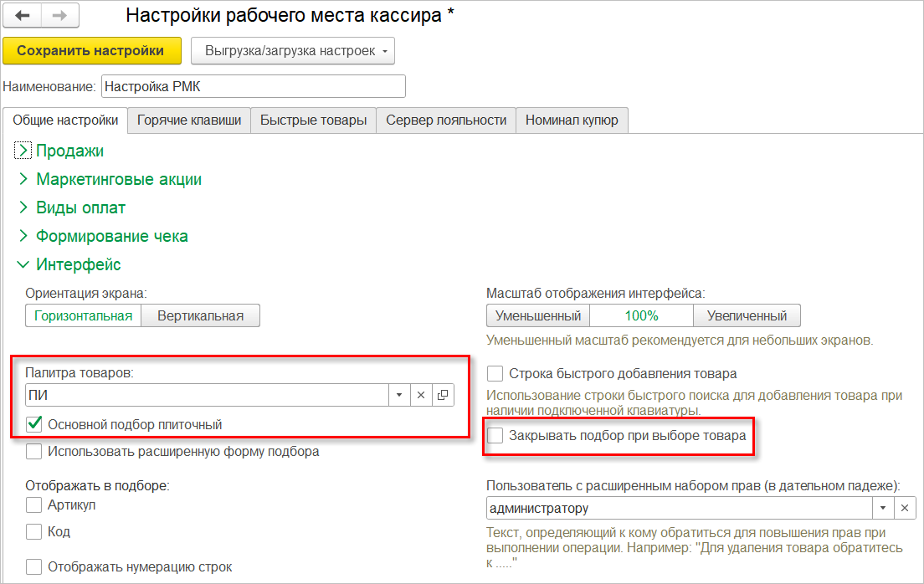Open the Палитра товаров item form icon

point(443,395)
